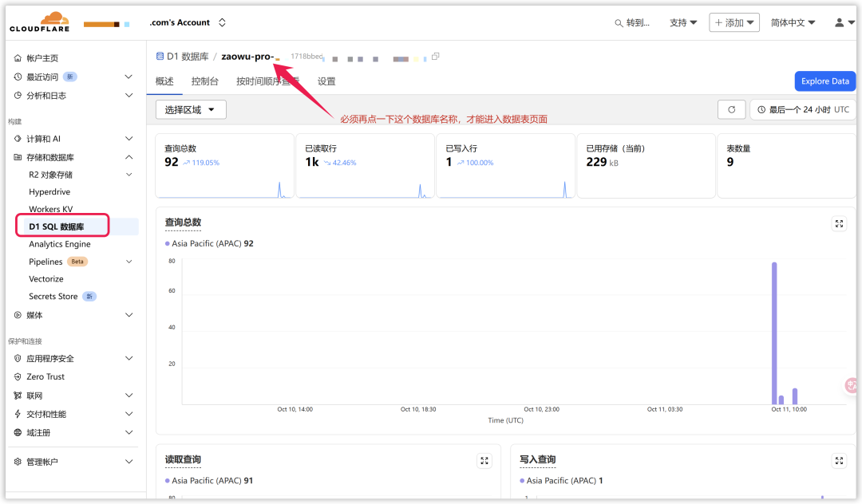Image resolution: width=862 pixels, height=504 pixels.
Task: Click the 已用存储 229 kB card
Action: coord(646,166)
